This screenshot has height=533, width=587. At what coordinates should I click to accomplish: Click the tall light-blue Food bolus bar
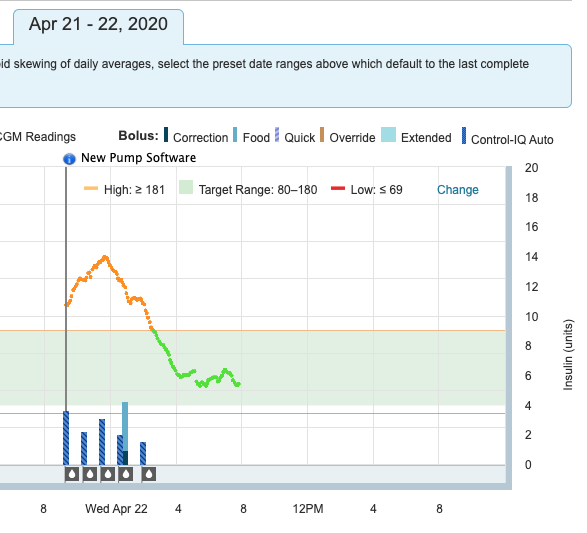click(125, 427)
